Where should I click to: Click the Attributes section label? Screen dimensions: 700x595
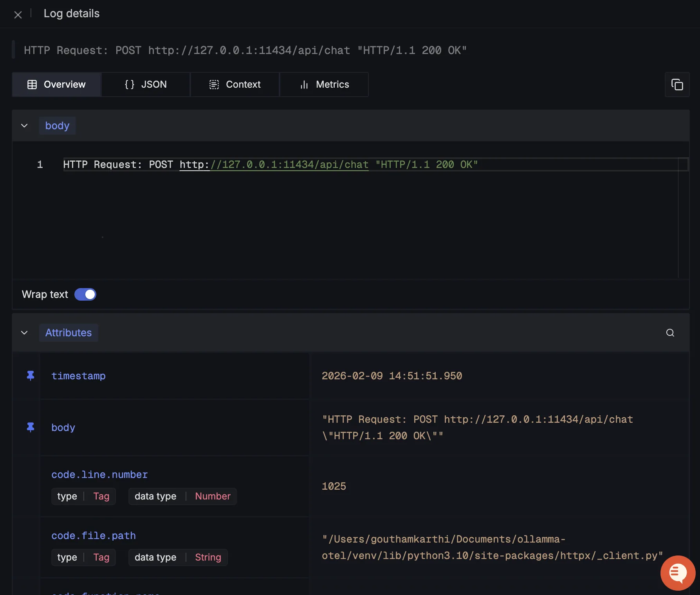69,333
